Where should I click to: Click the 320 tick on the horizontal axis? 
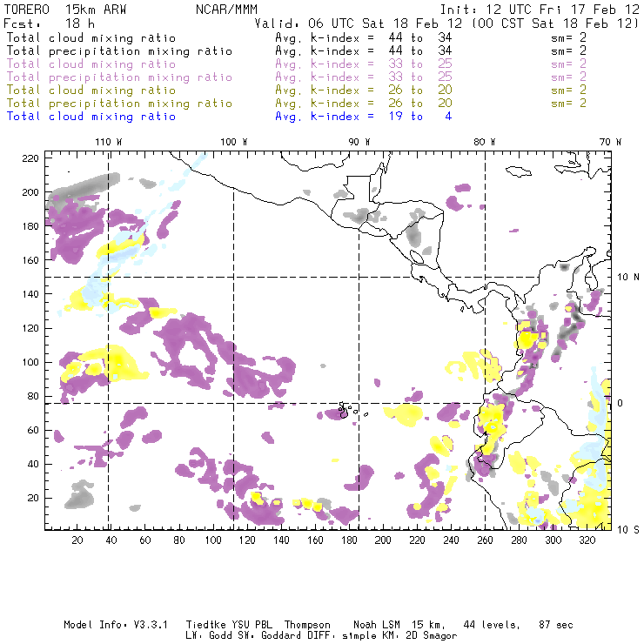point(587,540)
